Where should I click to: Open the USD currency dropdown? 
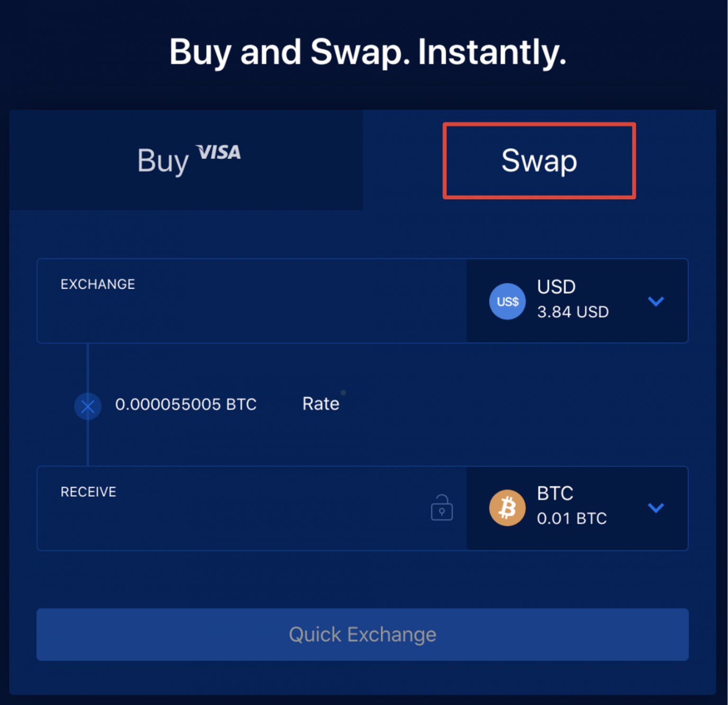point(656,301)
